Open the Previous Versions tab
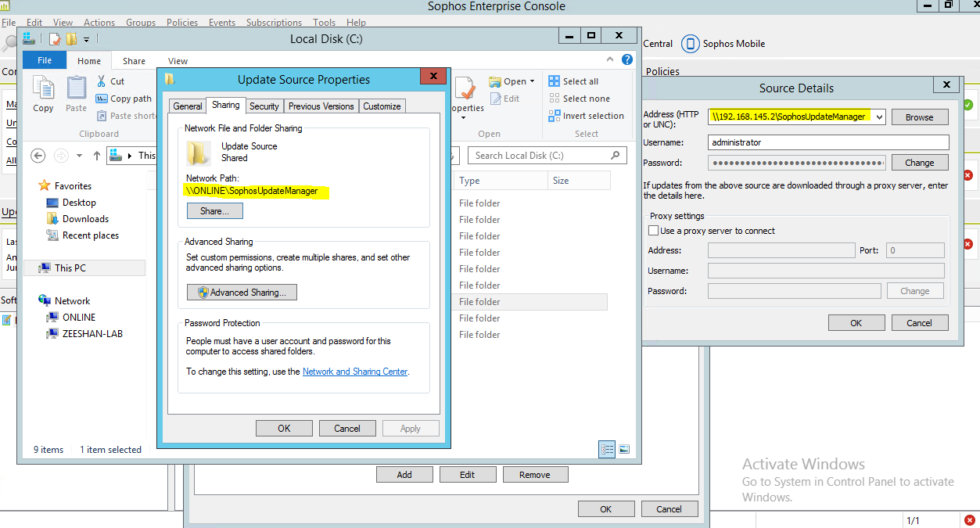 (321, 106)
